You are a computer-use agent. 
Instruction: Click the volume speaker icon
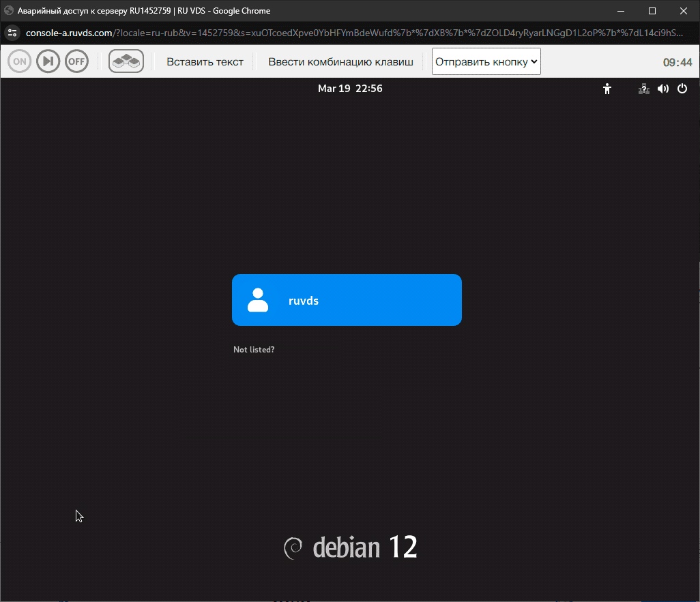(x=662, y=89)
